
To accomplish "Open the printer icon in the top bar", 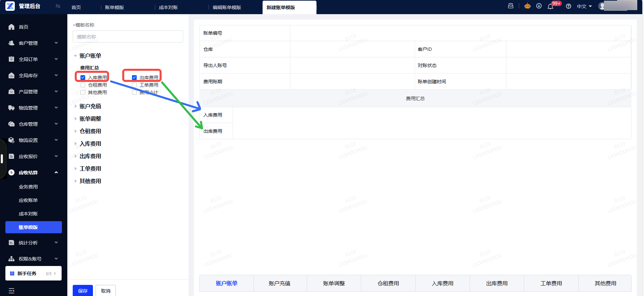I will [x=511, y=6].
